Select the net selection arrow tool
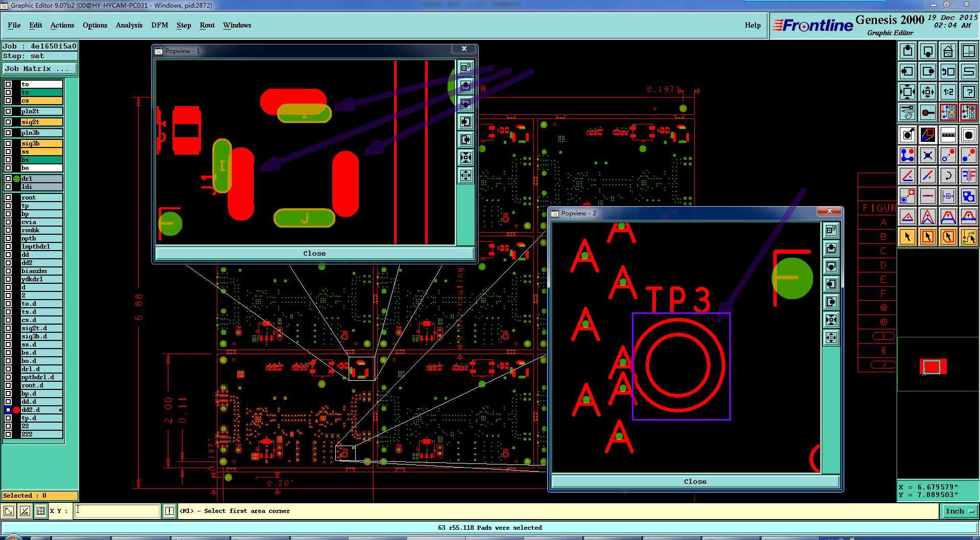Viewport: 980px width, 540px height. coord(969,237)
